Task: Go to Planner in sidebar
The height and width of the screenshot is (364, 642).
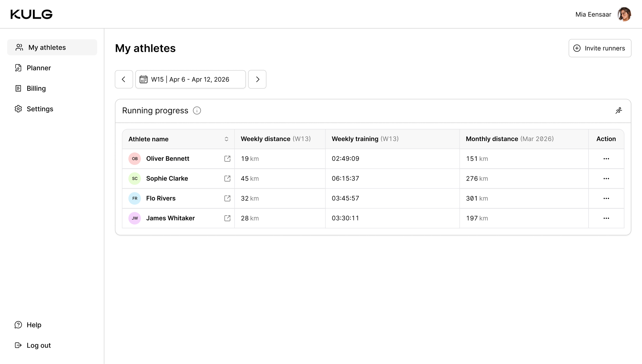Action: [39, 68]
